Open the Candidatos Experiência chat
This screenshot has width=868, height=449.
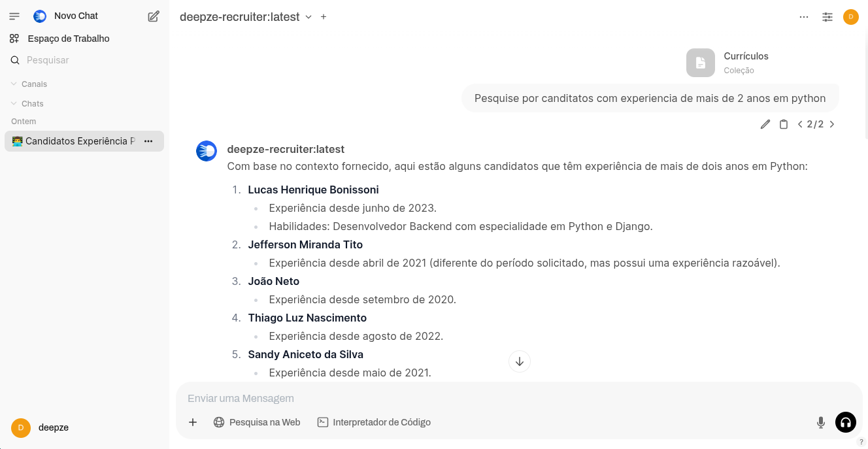(78, 141)
